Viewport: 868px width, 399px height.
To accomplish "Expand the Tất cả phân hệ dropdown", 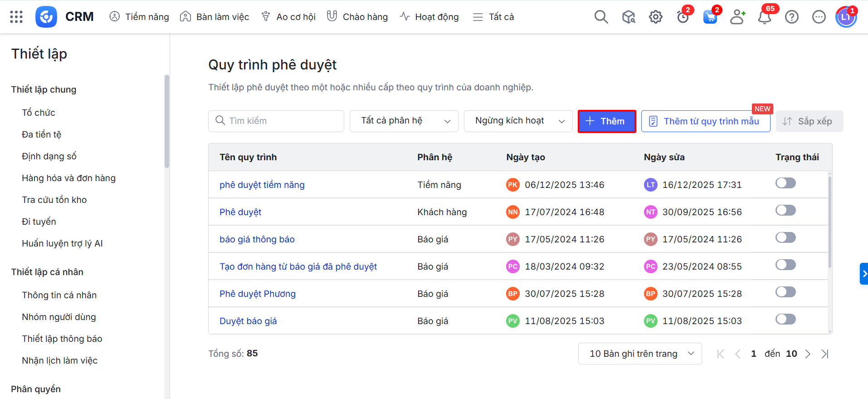I will pos(404,121).
